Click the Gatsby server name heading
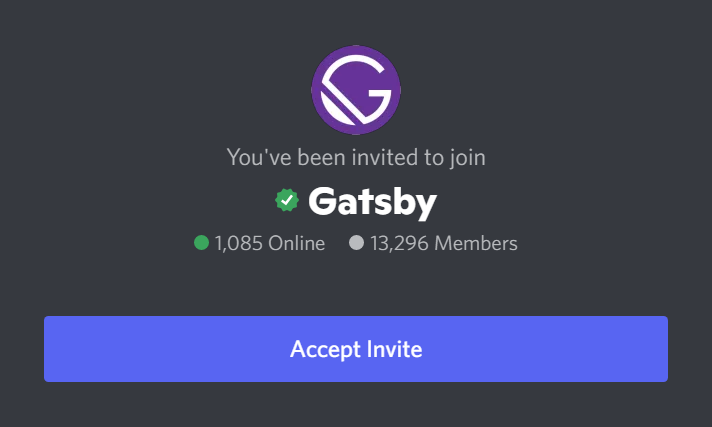Screen dimensions: 712x427 [372, 202]
